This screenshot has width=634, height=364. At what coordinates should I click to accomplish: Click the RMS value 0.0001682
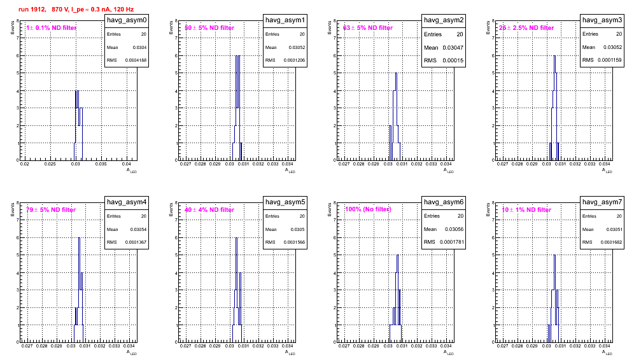[x=611, y=242]
